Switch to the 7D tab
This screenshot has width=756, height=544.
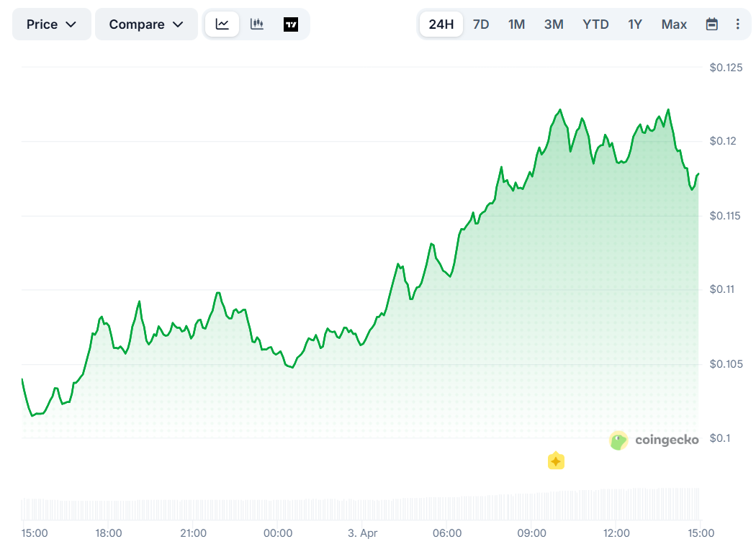(481, 24)
